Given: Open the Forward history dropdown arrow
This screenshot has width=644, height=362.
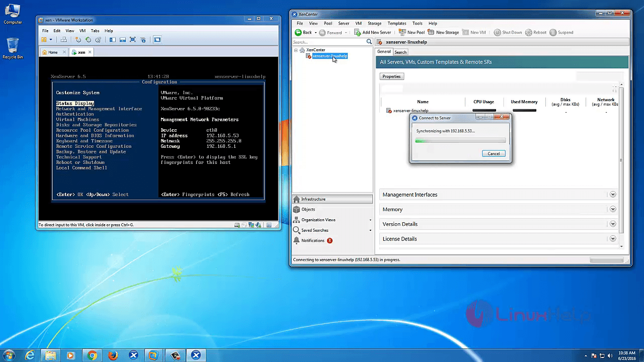Looking at the screenshot, I should pos(347,33).
